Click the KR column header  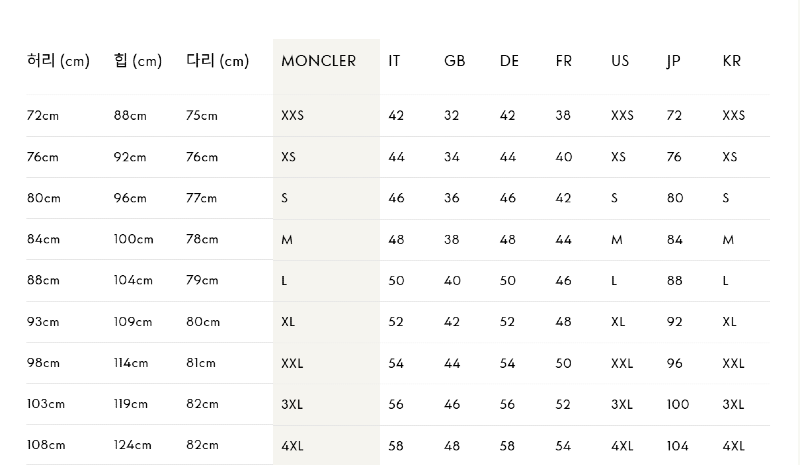coord(732,61)
